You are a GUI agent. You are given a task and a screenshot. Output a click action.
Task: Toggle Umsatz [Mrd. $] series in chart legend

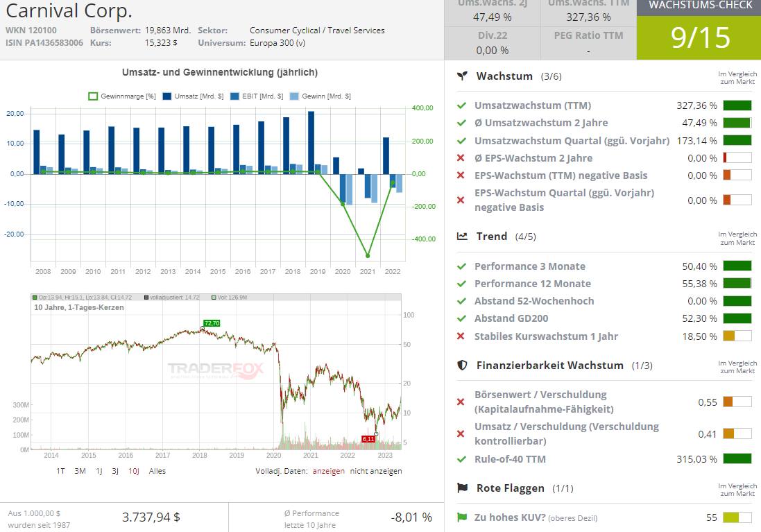(x=193, y=96)
